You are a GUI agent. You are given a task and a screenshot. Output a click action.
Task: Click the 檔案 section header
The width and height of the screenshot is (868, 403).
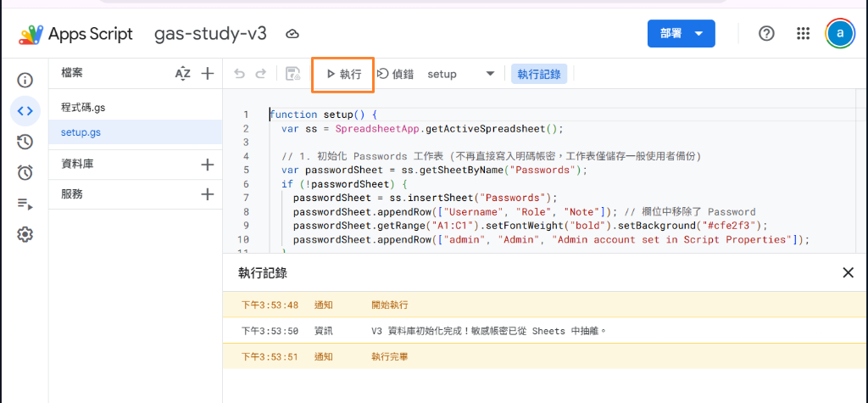tap(72, 73)
